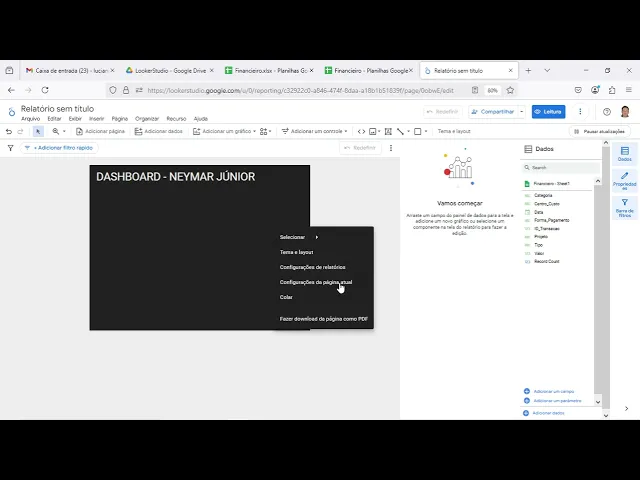The image size is (640, 480).
Task: Open Adicionar um controle dropdown
Action: click(x=314, y=131)
